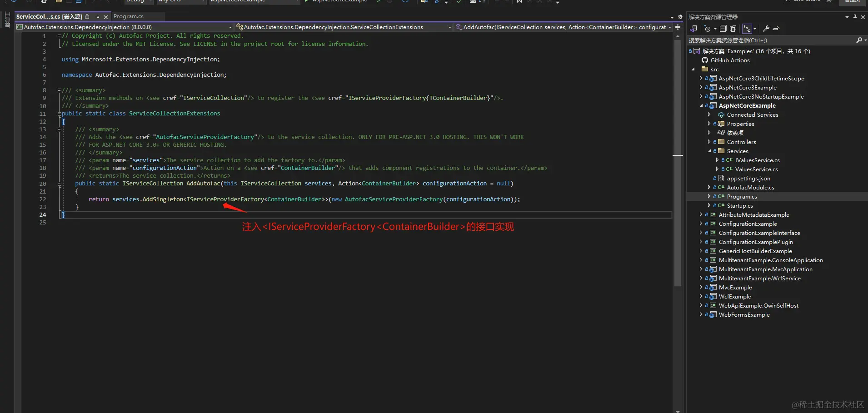
Task: Open IValuesService.cs file
Action: coord(757,160)
